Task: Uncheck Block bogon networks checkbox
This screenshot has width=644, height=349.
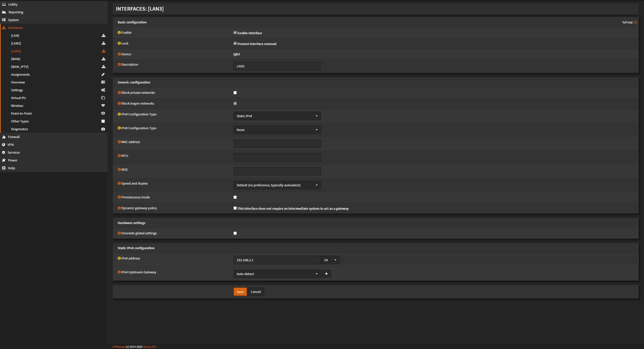Action: [235, 104]
